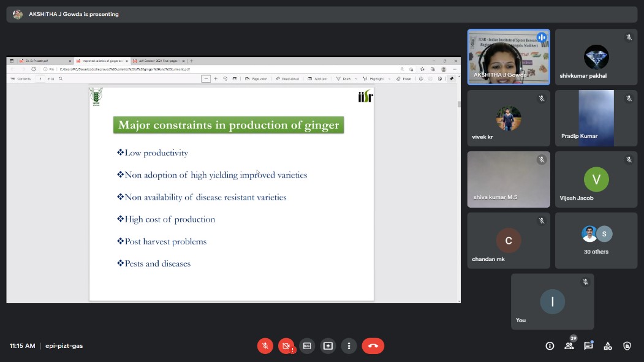Click the PDF vertical scrollbar thumb

click(459, 104)
